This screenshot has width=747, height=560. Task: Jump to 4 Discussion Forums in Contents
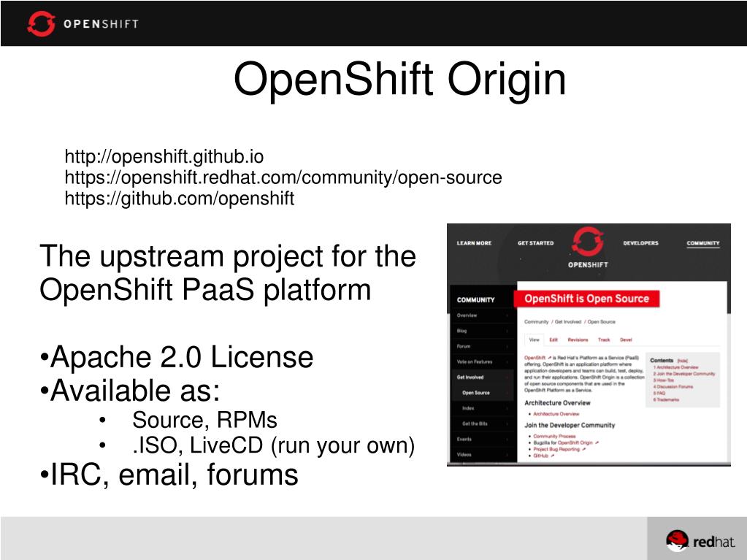(673, 387)
